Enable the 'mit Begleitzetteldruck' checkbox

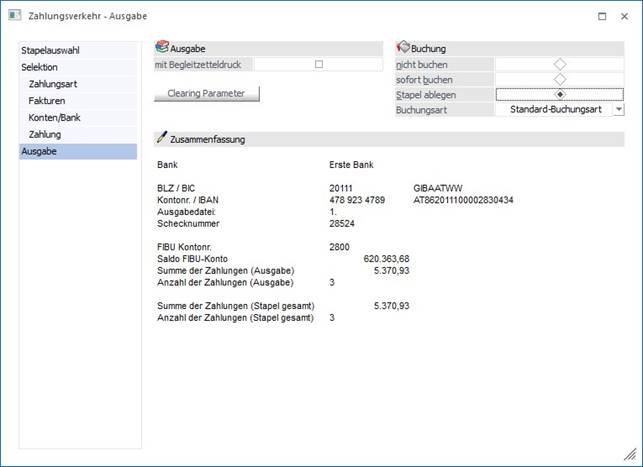[x=319, y=64]
